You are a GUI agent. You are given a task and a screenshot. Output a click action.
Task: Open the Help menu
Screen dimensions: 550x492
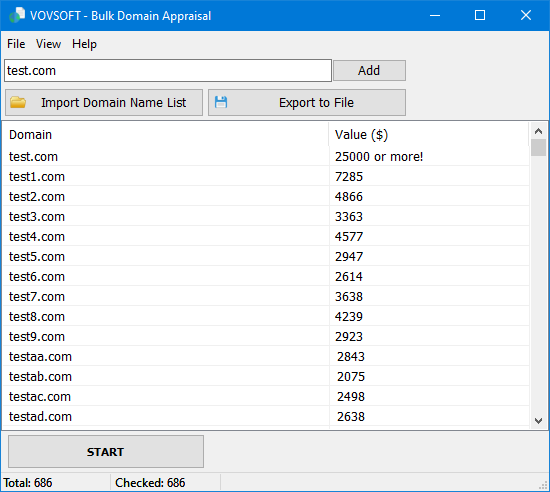84,44
